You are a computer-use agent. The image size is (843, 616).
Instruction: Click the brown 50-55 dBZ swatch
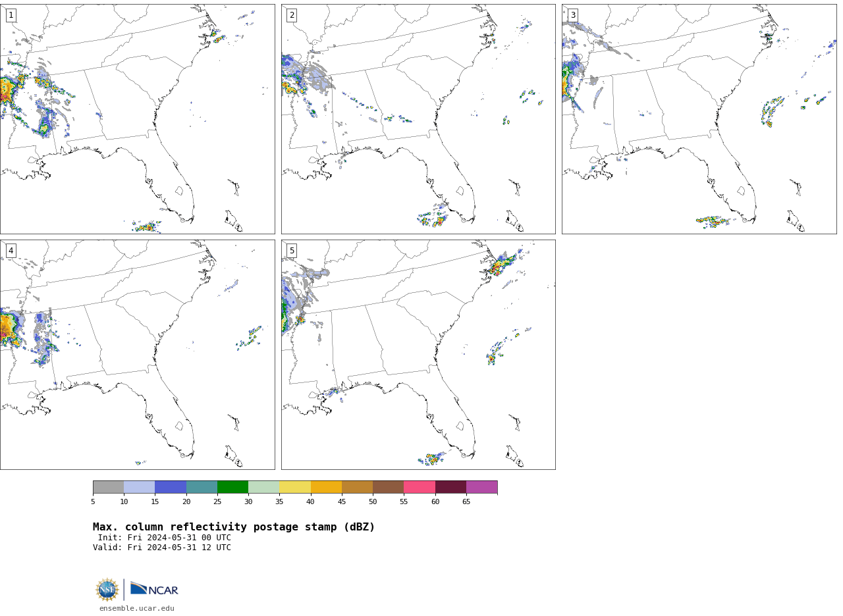point(388,487)
